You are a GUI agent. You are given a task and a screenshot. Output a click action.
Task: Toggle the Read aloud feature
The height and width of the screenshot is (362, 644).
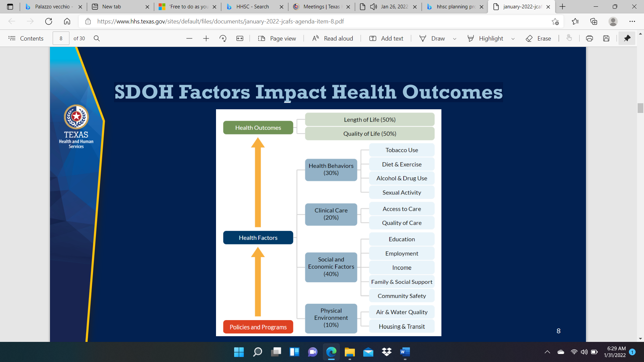332,39
